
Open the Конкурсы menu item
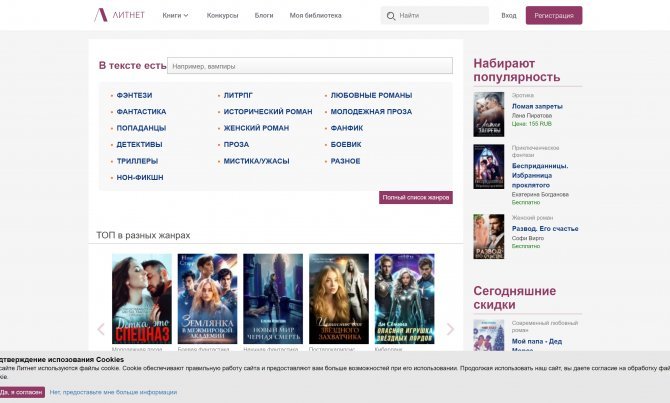tap(222, 15)
